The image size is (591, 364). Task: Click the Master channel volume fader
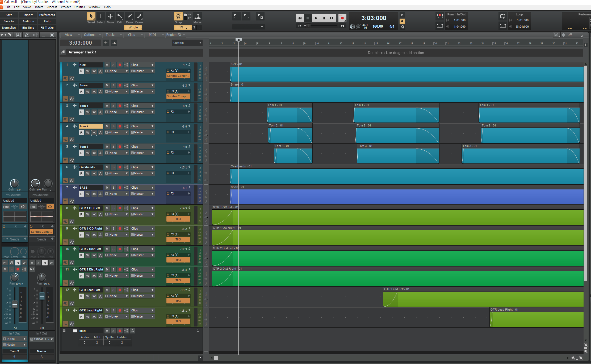click(42, 296)
